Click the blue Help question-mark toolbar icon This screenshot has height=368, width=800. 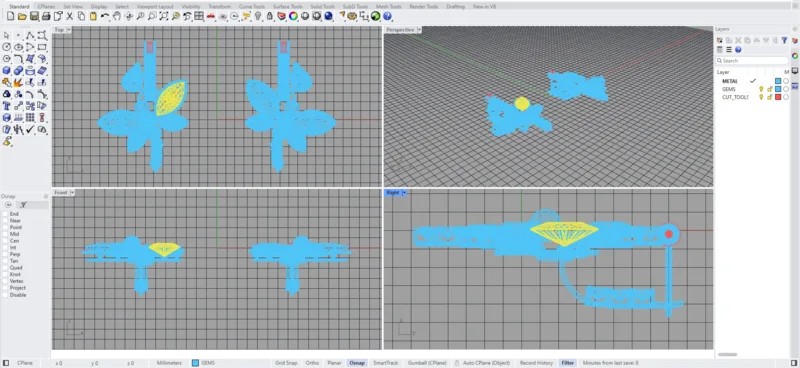(x=387, y=16)
